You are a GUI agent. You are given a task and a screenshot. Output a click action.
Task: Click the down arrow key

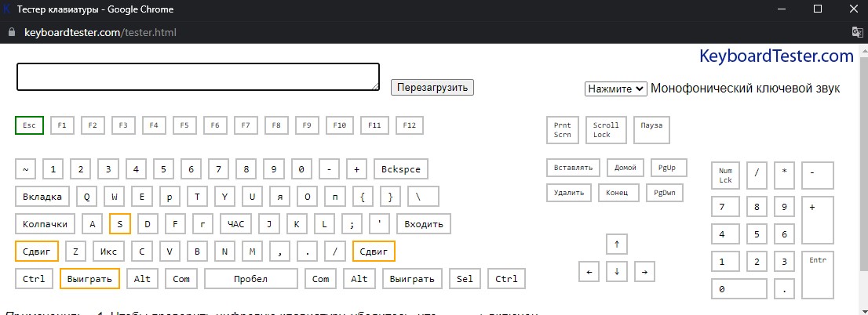pos(617,271)
